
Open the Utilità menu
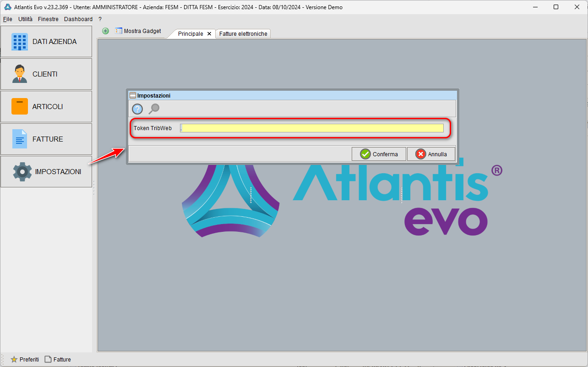coord(25,19)
